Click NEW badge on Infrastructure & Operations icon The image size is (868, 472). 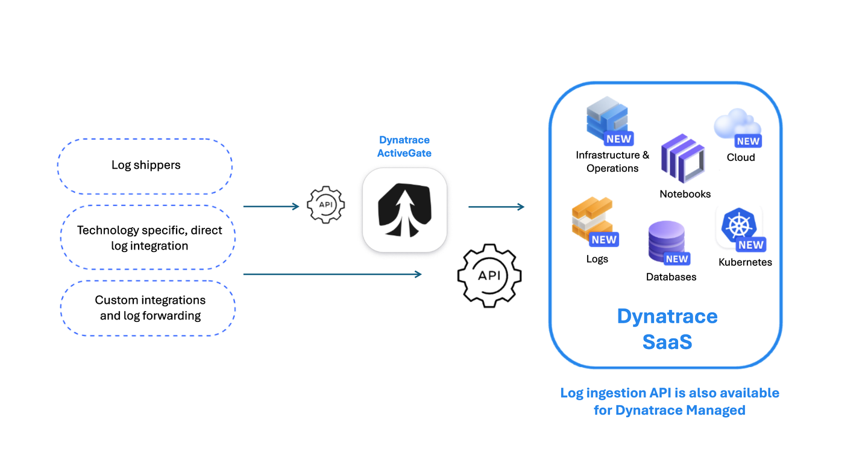[618, 139]
